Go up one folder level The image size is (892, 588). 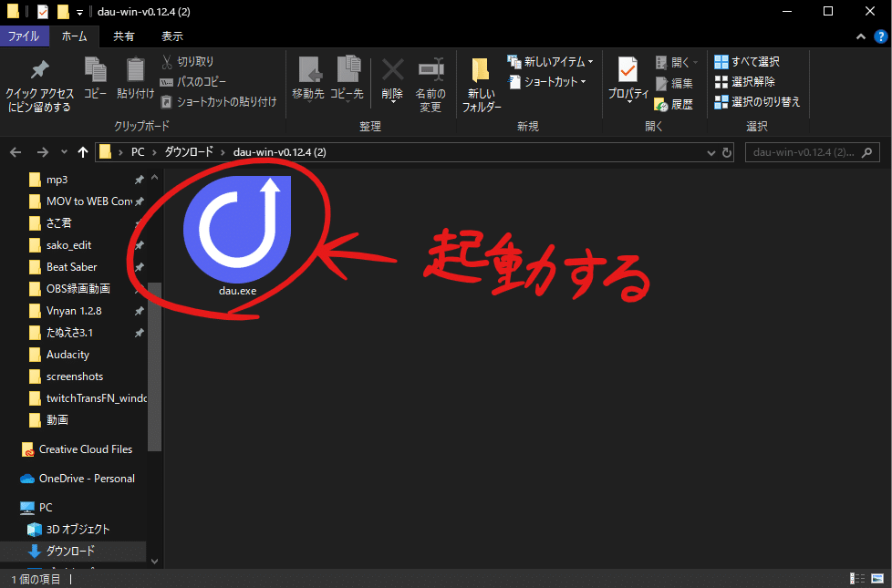point(83,152)
